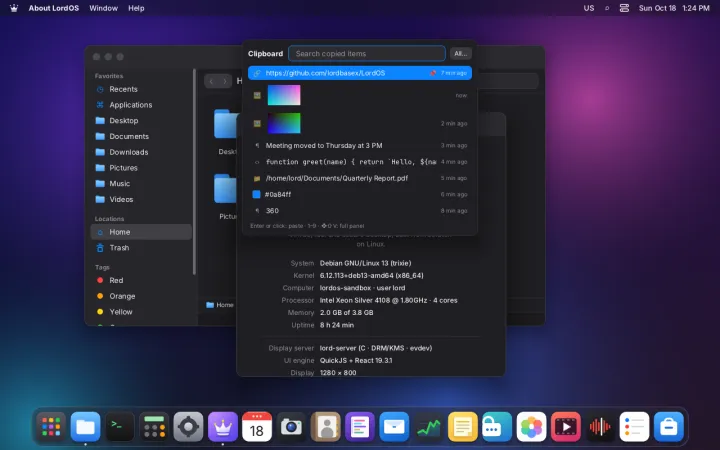Open the voice recorder waveform app
The image size is (720, 450).
(x=600, y=427)
